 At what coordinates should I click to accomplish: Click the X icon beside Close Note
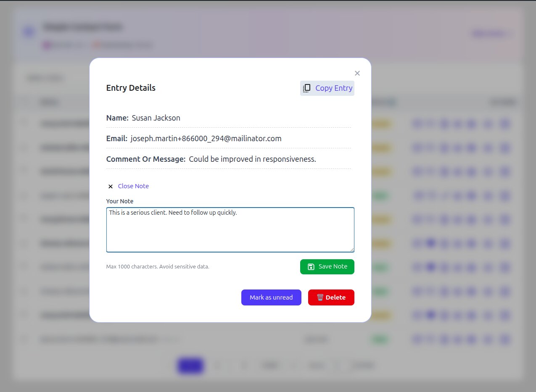point(111,187)
